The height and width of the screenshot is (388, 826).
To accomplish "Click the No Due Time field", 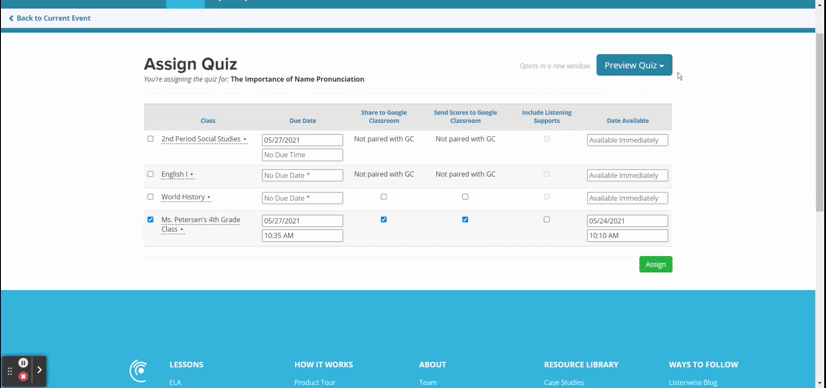I will click(x=302, y=155).
